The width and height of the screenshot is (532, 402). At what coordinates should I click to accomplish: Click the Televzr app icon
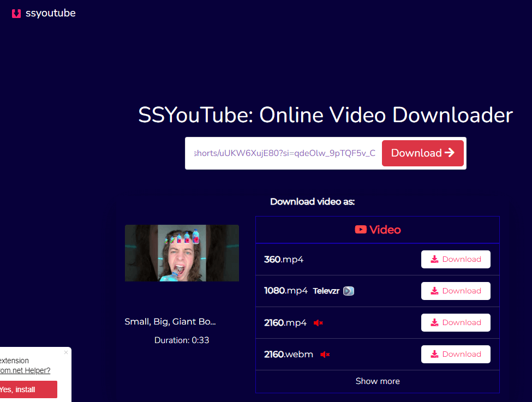point(349,291)
